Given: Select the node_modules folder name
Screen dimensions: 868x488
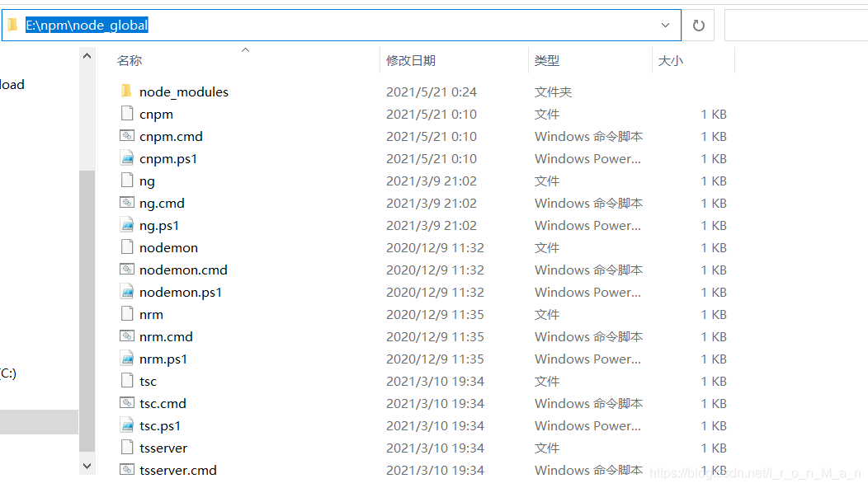Looking at the screenshot, I should click(184, 91).
